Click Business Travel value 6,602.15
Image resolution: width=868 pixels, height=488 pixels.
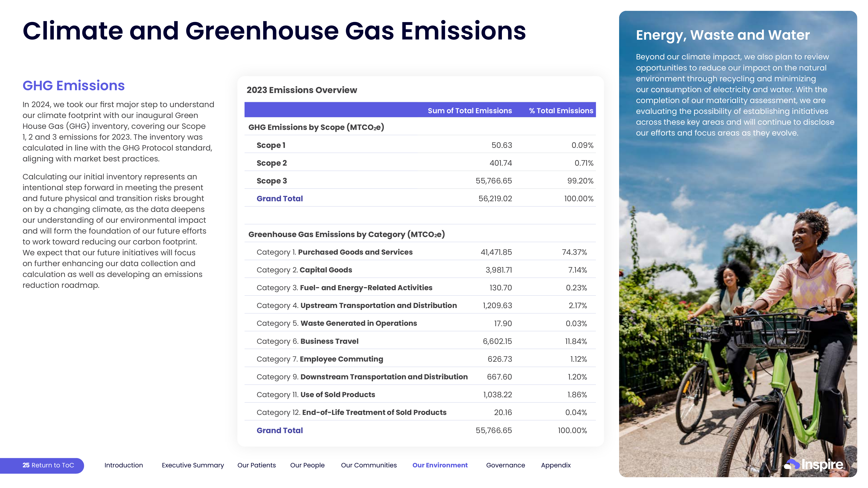(497, 342)
